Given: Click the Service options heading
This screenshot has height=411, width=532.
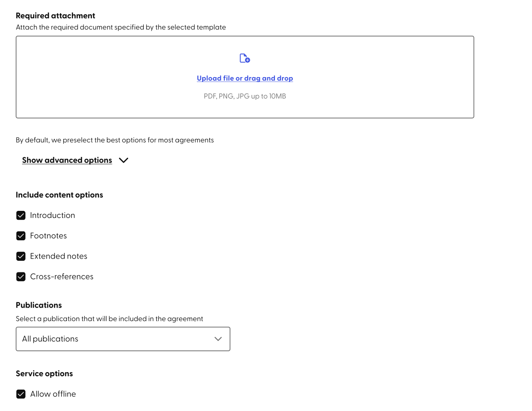Looking at the screenshot, I should pos(44,374).
